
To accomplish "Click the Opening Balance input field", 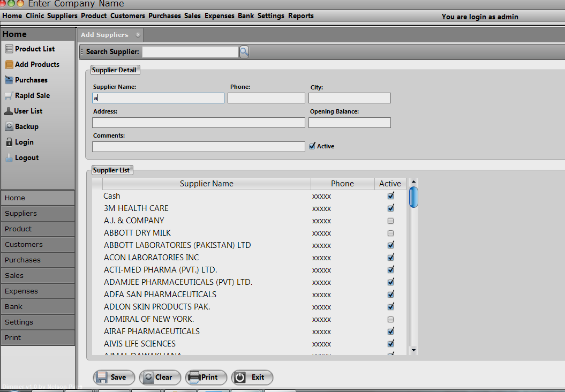I will [350, 123].
